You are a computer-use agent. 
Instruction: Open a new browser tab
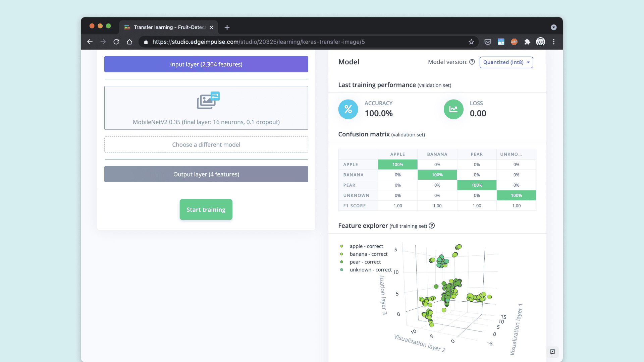[x=227, y=27]
